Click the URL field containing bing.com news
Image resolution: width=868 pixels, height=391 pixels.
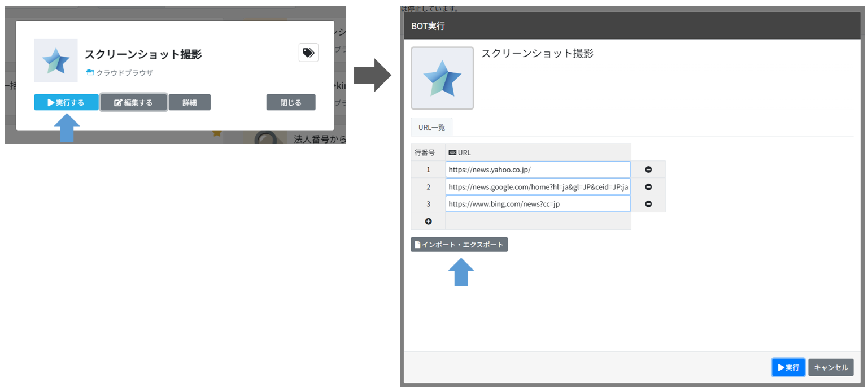pos(538,203)
